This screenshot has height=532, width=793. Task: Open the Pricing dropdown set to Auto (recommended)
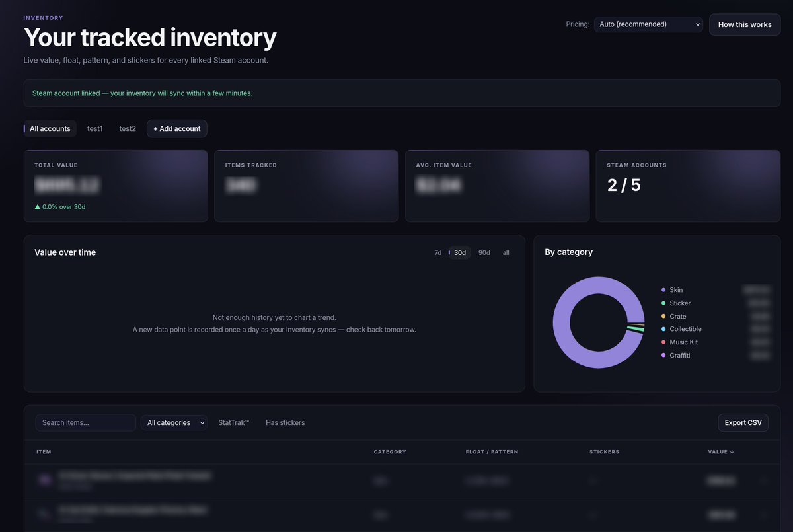648,24
